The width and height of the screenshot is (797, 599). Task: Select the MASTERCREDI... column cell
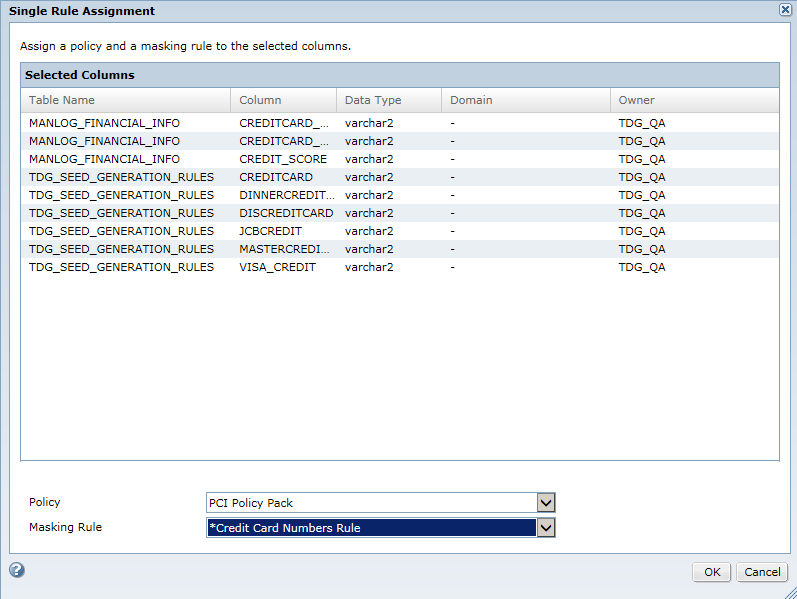(x=284, y=249)
